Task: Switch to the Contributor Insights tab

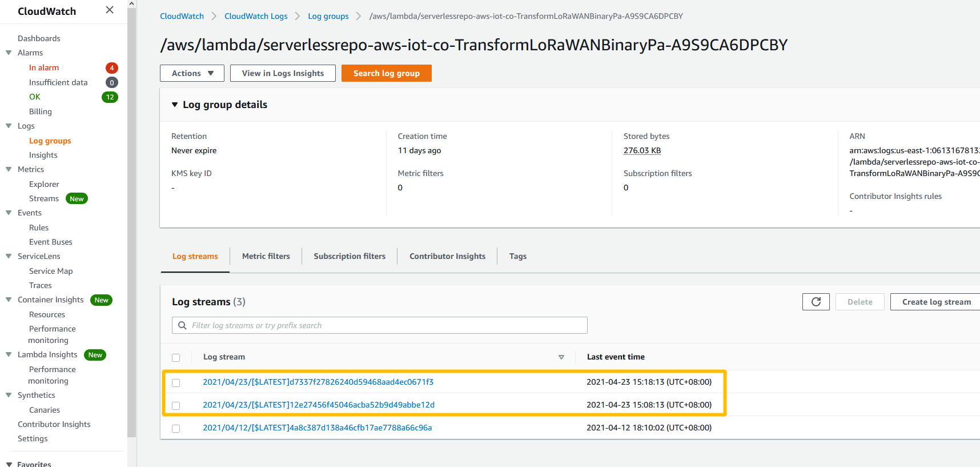Action: pyautogui.click(x=447, y=256)
